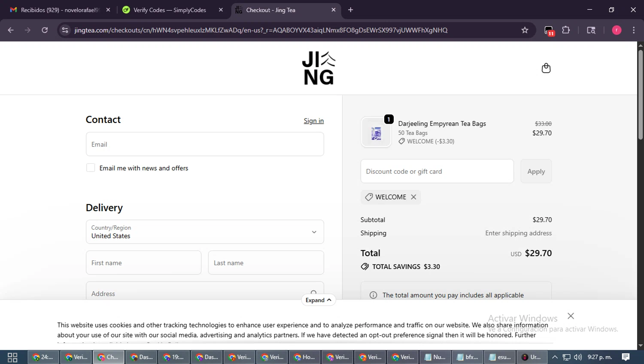Open the Windows notification center
The height and width of the screenshot is (364, 644).
pyautogui.click(x=626, y=357)
